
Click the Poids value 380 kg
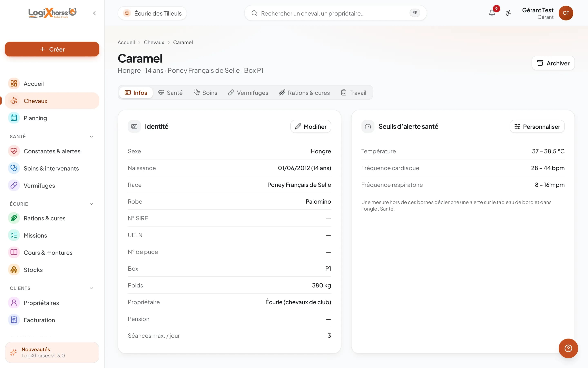click(321, 285)
